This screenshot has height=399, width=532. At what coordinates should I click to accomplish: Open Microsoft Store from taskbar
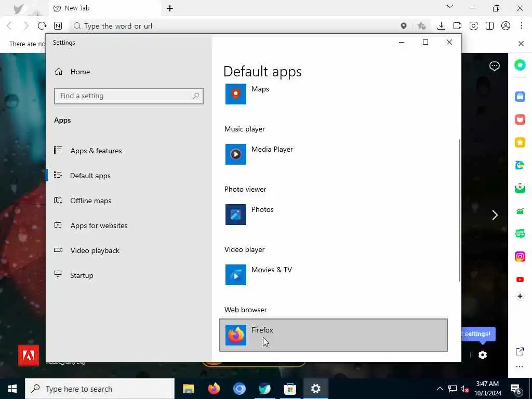290,389
